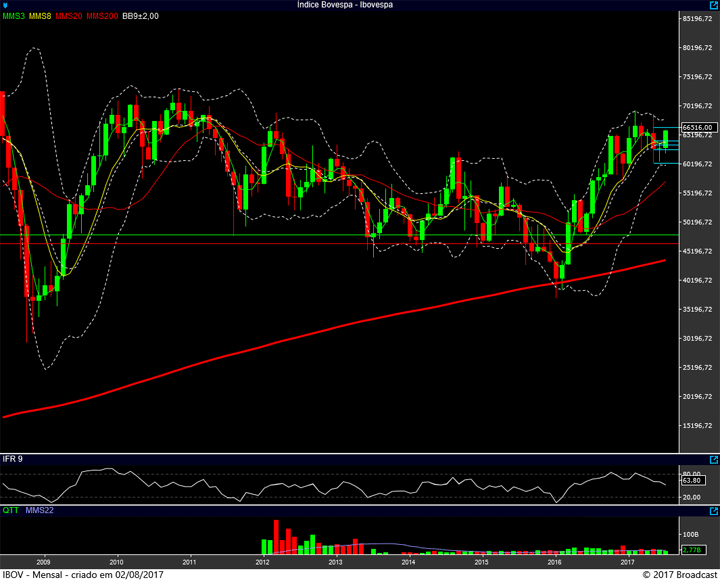Screen dimensions: 720x580
Task: Click the 2009 marker on time axis
Action: [x=43, y=561]
